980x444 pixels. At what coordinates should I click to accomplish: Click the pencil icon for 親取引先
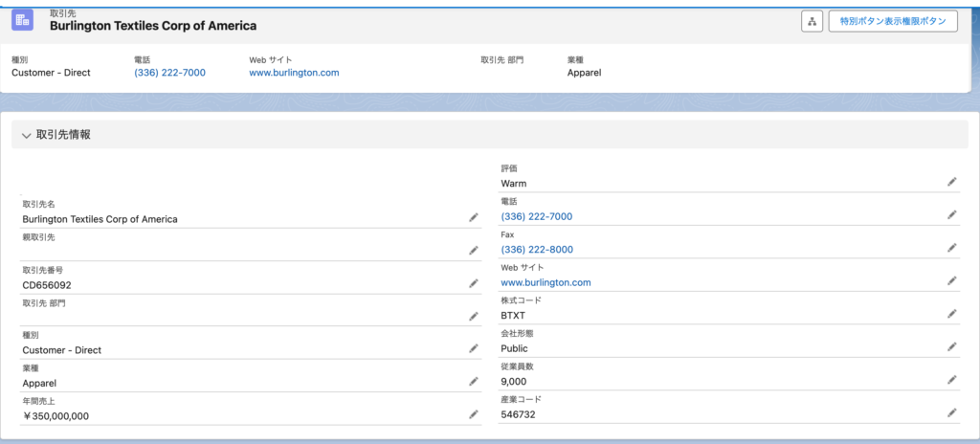tap(474, 250)
